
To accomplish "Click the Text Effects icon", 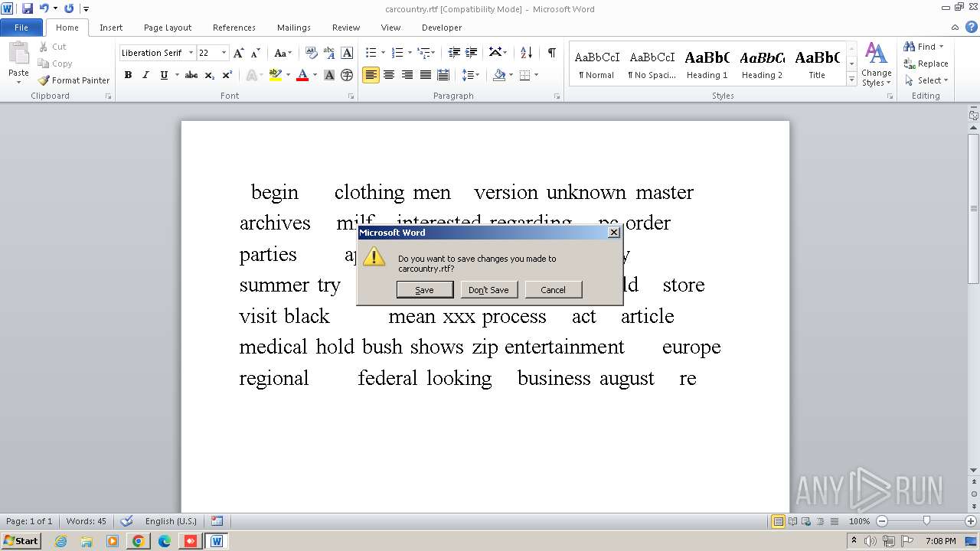I will [250, 75].
